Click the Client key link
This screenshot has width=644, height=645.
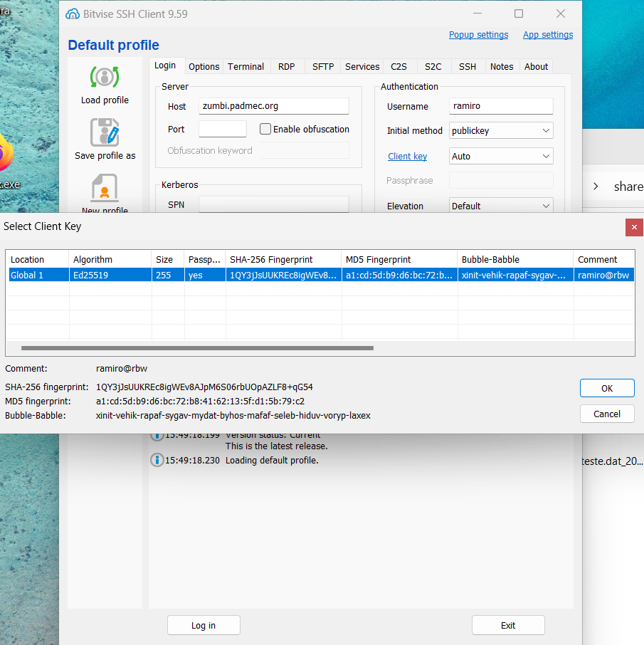click(408, 157)
